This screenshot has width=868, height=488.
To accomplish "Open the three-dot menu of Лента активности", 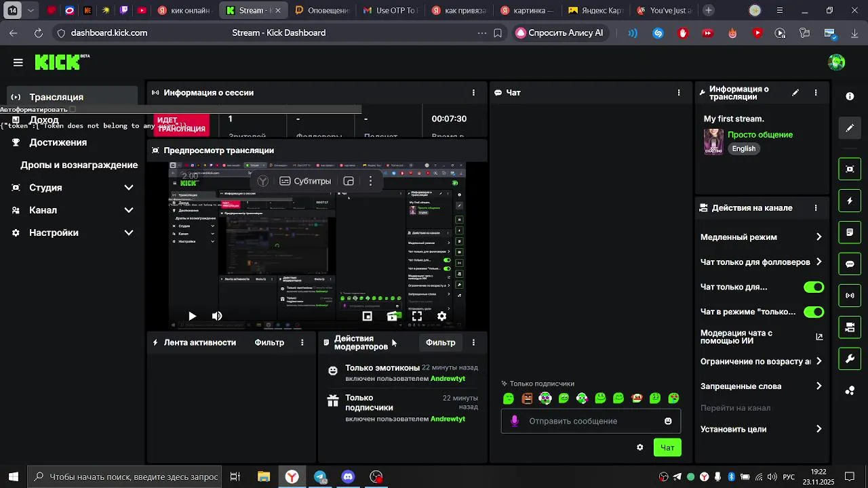I will point(302,342).
